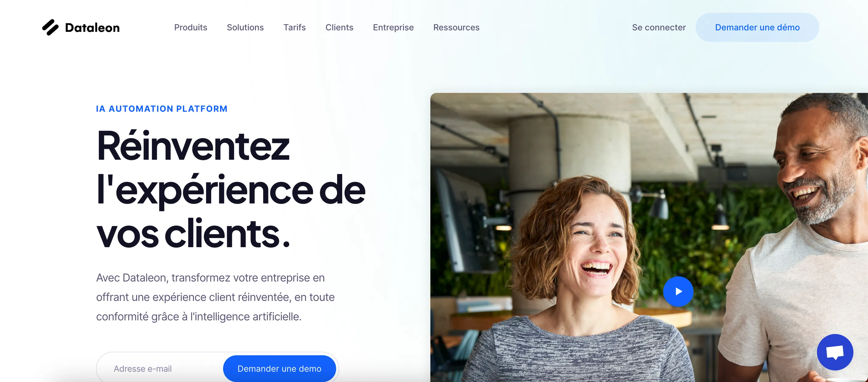Click the Avec Dataleon description paragraph
The width and height of the screenshot is (868, 382).
click(215, 297)
